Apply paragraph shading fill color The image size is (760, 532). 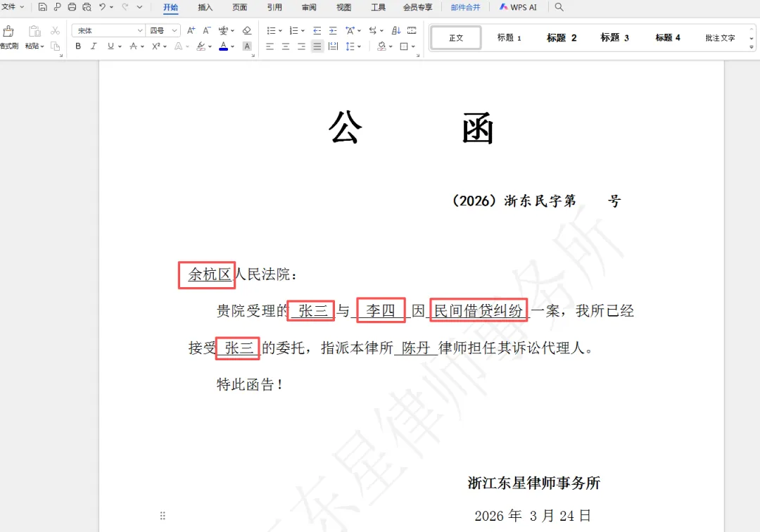coord(382,46)
